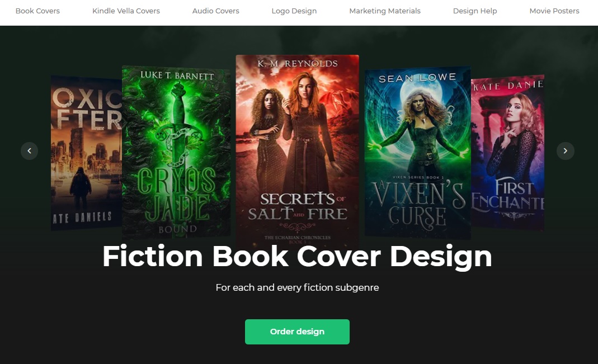The height and width of the screenshot is (364, 598).
Task: Open the Book Covers menu
Action: pyautogui.click(x=37, y=11)
